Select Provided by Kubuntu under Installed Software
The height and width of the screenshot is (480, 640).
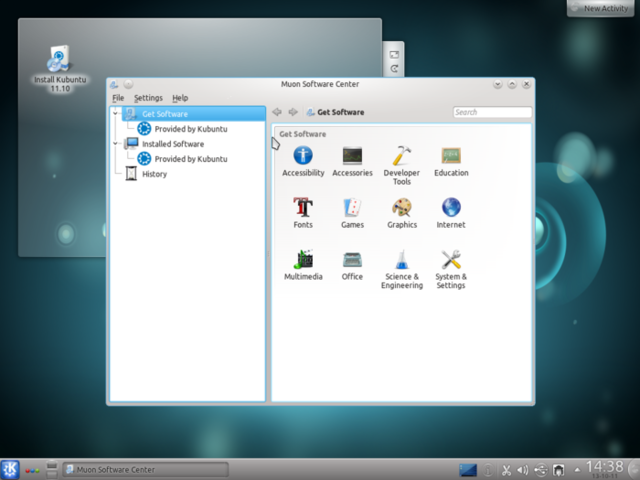[x=182, y=159]
